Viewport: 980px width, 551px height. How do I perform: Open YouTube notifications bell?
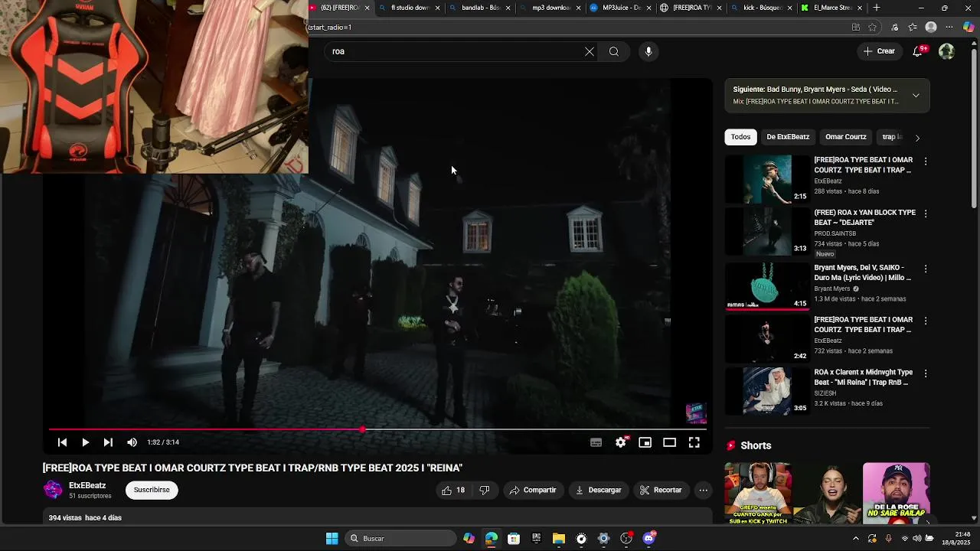(918, 51)
